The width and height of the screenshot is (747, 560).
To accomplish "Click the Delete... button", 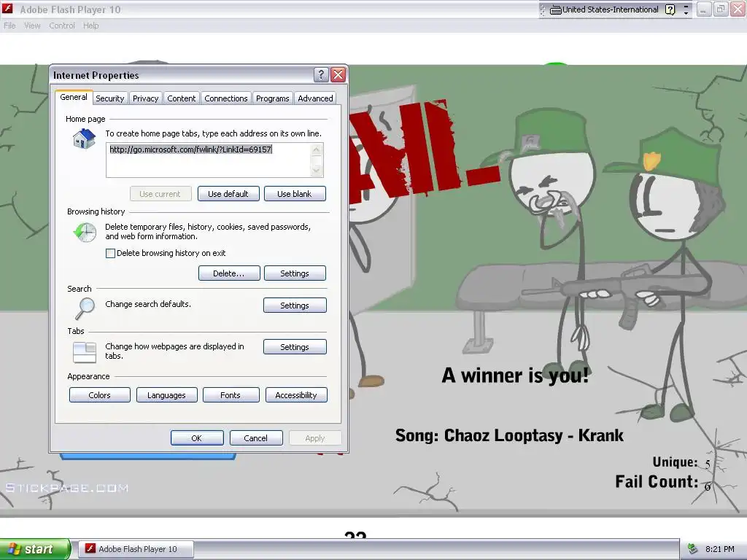I will point(228,273).
